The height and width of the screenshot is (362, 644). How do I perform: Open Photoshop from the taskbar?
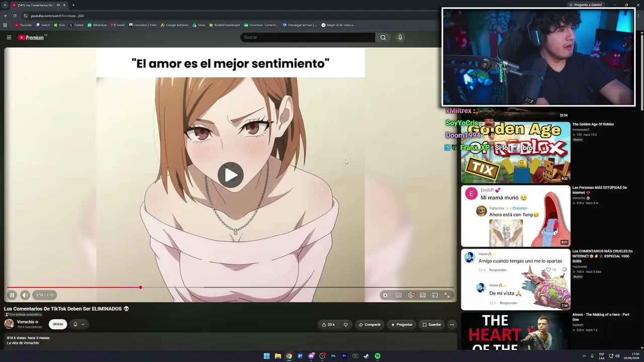(333, 356)
